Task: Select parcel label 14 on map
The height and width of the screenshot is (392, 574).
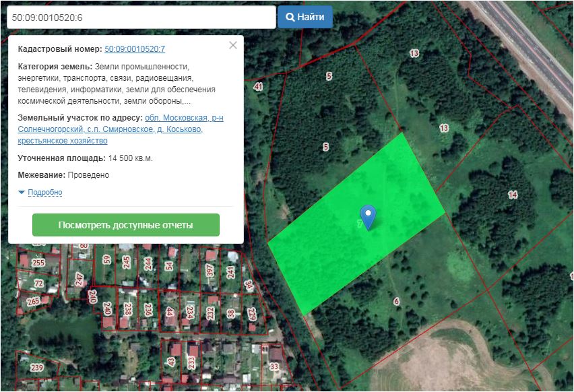Action: (x=513, y=195)
